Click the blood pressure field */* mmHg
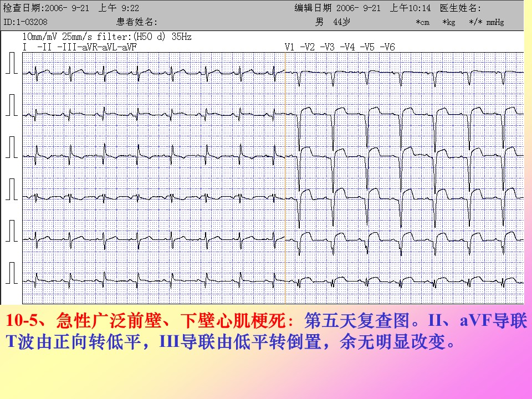 486,22
